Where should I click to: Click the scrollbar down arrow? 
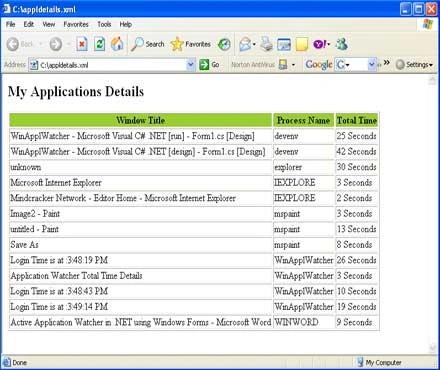pos(432,348)
